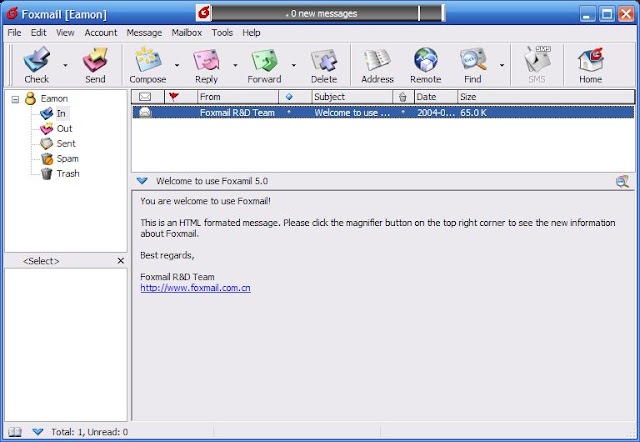Open the Edit menu

[x=39, y=33]
